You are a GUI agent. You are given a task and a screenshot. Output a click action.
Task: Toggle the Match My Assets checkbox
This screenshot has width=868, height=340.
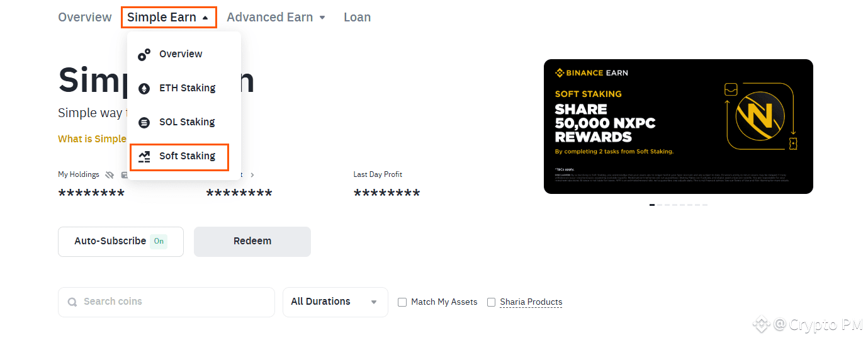pyautogui.click(x=402, y=302)
